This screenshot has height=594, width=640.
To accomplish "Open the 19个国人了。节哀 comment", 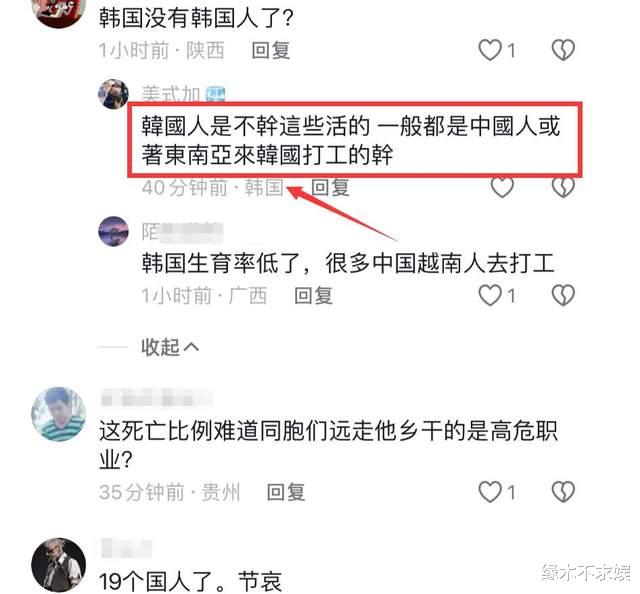I will pos(190,581).
